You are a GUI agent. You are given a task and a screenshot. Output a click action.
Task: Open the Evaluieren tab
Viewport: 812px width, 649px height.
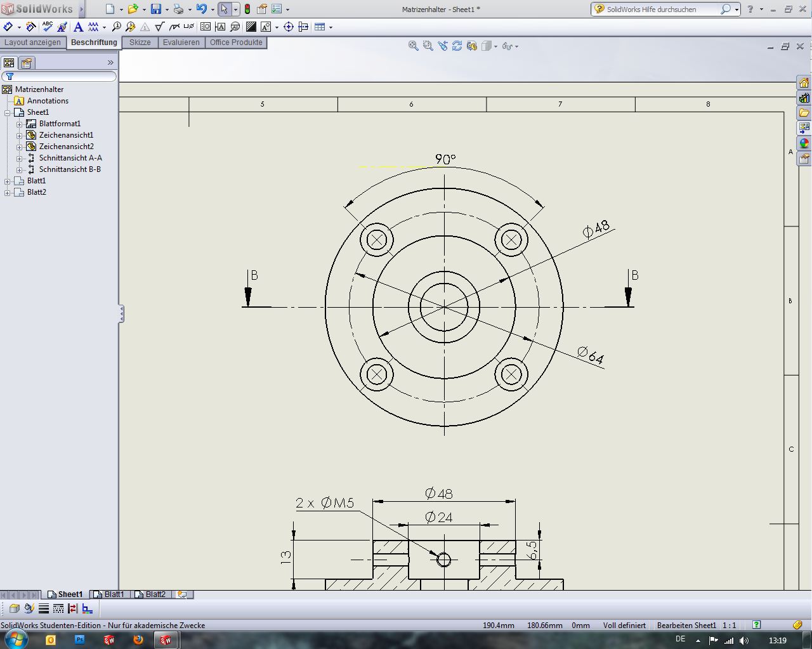pos(181,43)
